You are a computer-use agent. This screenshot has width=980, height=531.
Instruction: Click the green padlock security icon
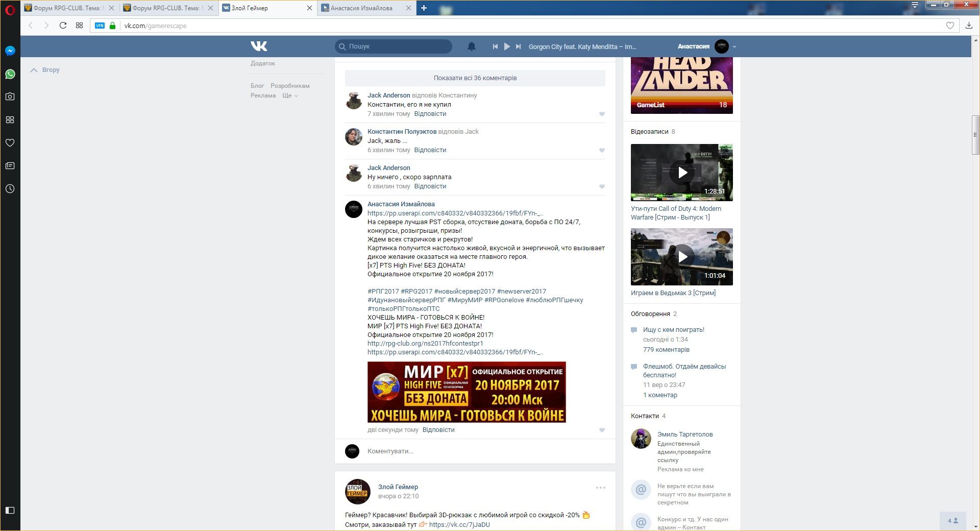(113, 26)
